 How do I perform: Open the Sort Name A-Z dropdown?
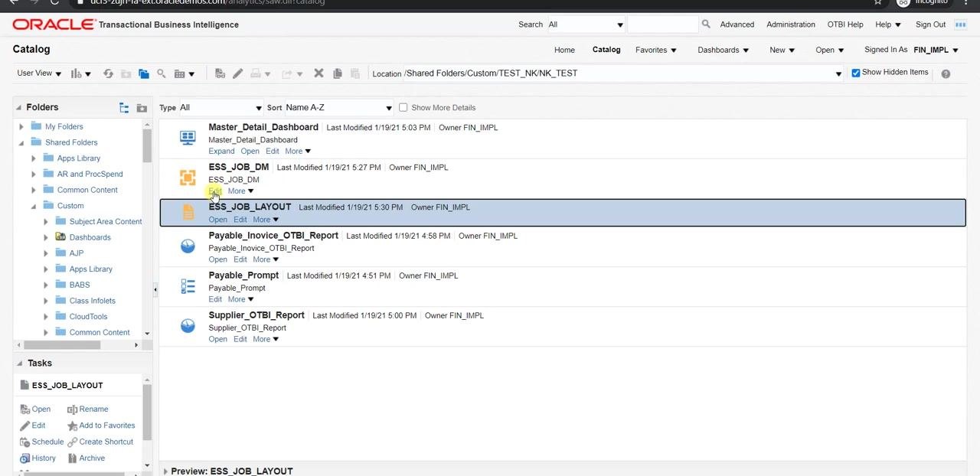(338, 108)
